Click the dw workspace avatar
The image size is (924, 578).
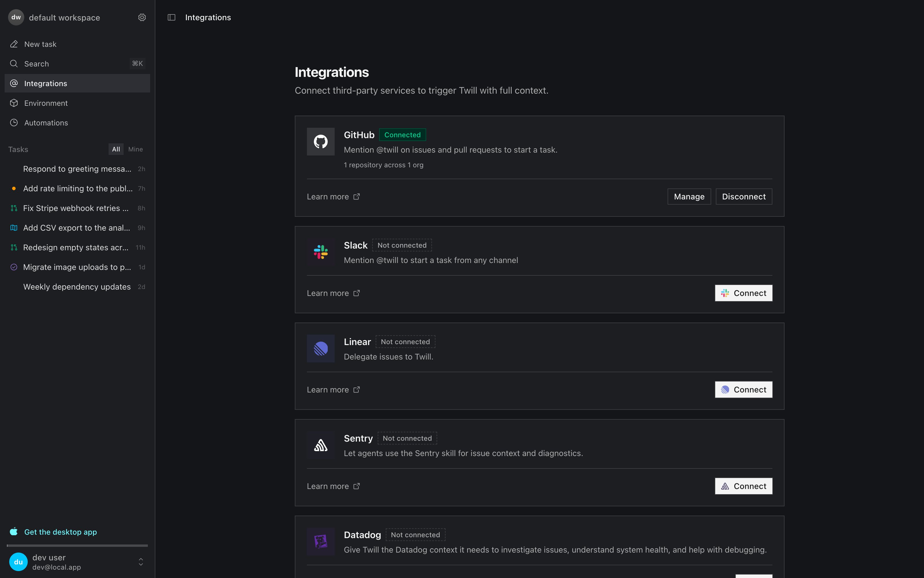click(x=16, y=18)
